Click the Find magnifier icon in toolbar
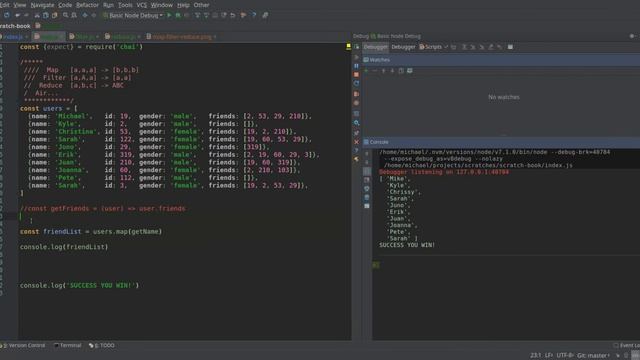The height and width of the screenshot is (360, 640). 65,15
